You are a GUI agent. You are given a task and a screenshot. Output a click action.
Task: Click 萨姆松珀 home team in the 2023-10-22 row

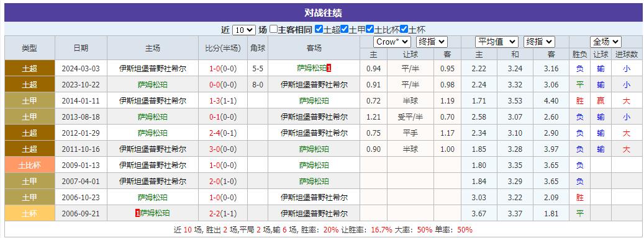152,85
